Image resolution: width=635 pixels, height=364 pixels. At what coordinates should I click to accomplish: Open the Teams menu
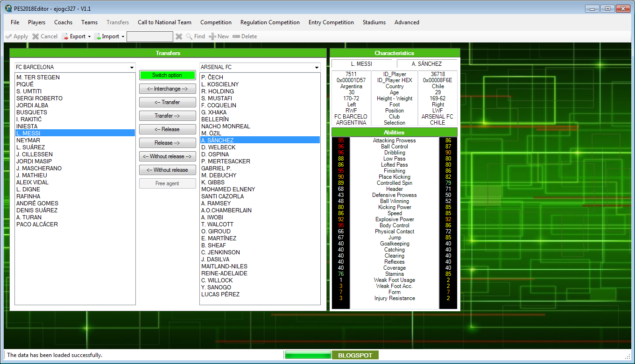click(90, 22)
